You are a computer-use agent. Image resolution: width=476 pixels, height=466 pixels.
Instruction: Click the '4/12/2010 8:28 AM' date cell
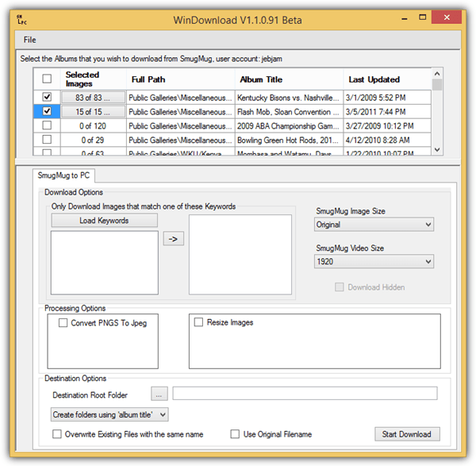click(x=387, y=140)
